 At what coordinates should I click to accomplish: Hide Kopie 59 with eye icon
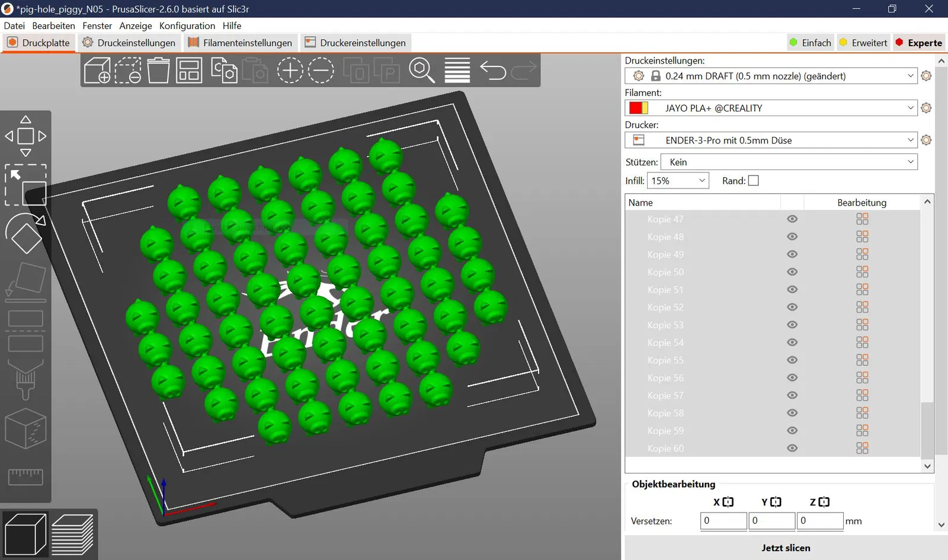[x=792, y=431]
